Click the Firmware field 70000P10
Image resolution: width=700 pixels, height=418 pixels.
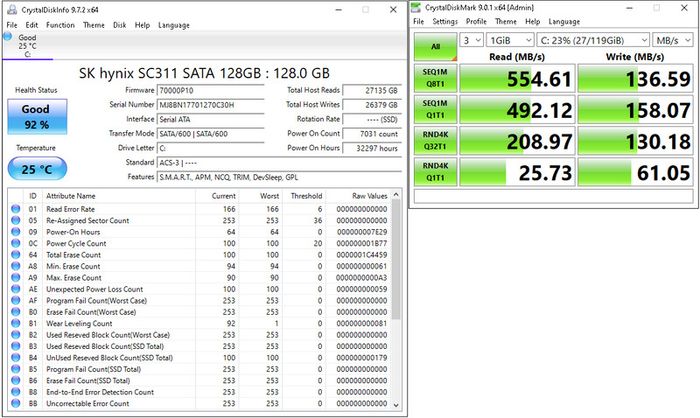pos(211,90)
